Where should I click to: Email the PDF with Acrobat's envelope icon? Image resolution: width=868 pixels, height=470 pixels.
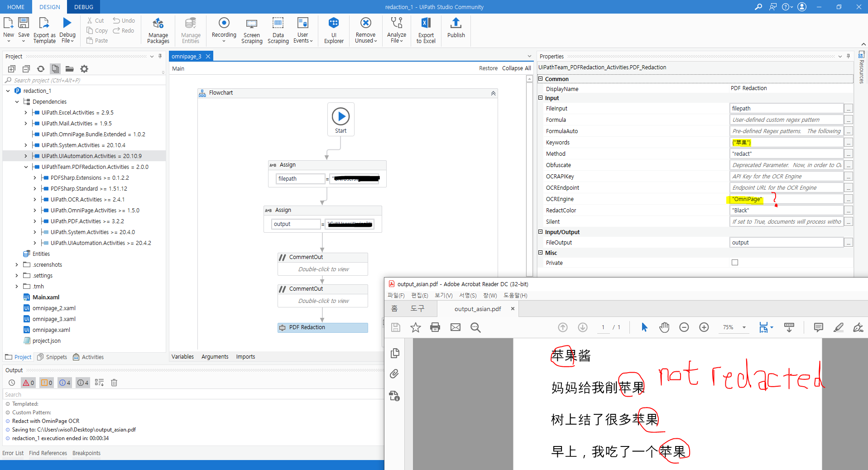click(455, 327)
